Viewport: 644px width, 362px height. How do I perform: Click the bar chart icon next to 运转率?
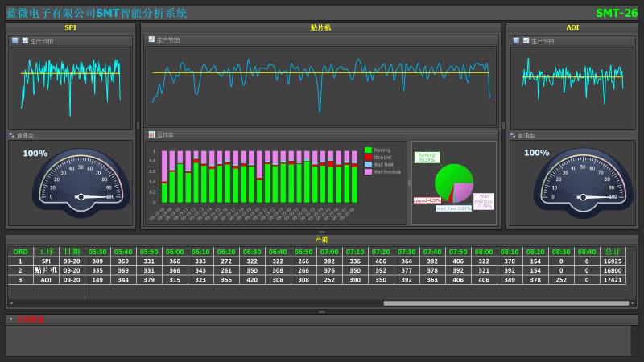151,134
